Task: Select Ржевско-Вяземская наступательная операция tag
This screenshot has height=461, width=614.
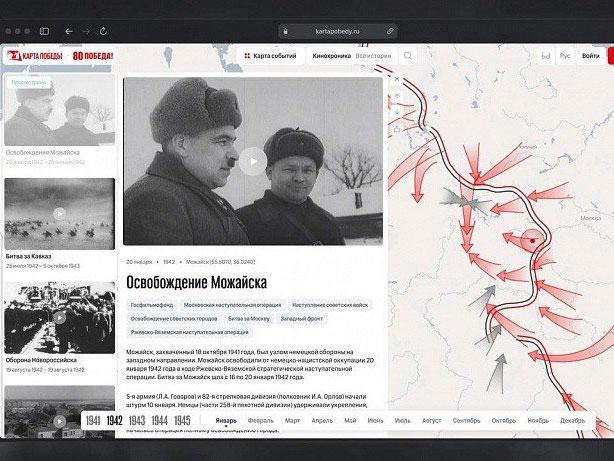Action: [190, 332]
